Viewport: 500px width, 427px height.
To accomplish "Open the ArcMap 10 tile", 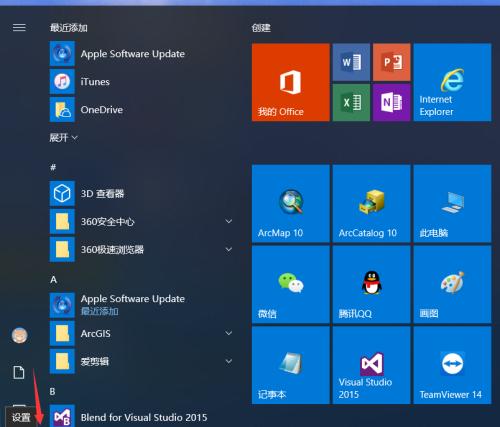I will click(291, 204).
